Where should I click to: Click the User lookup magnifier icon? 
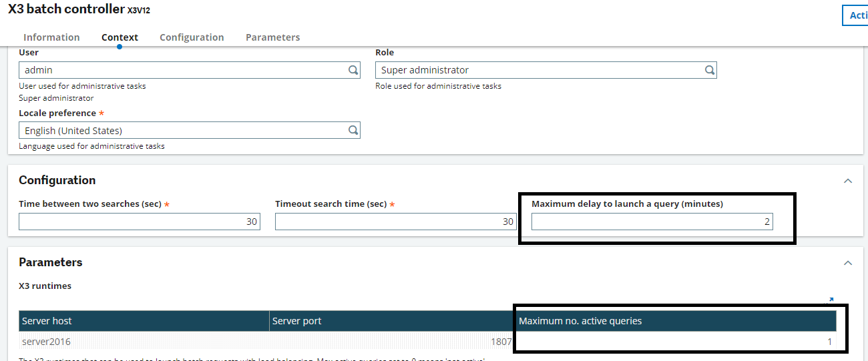(353, 70)
